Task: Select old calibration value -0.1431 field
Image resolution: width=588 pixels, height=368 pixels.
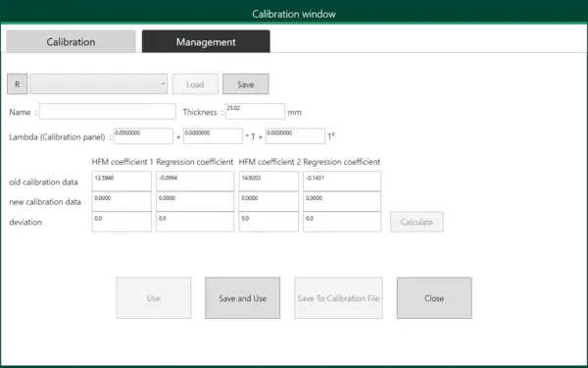Action: 342,182
